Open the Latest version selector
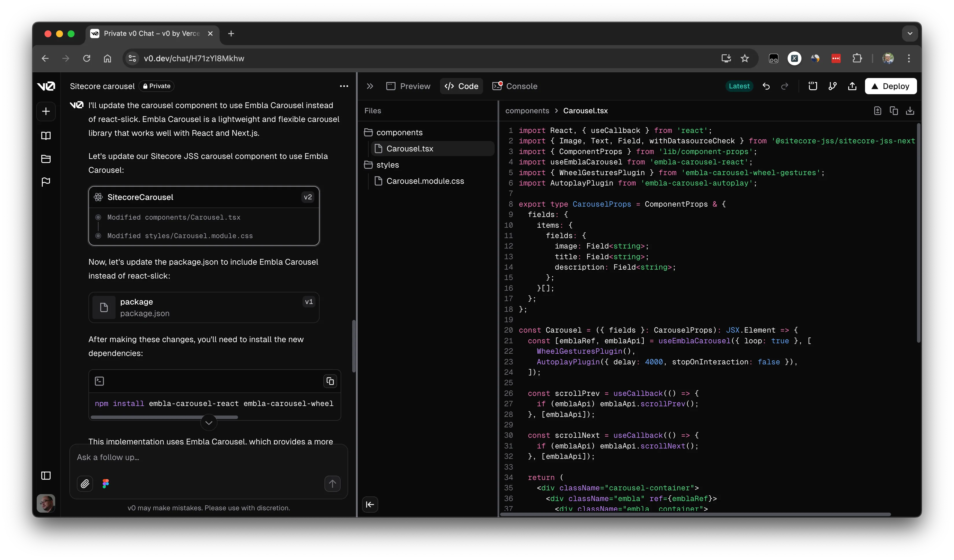 click(x=739, y=86)
